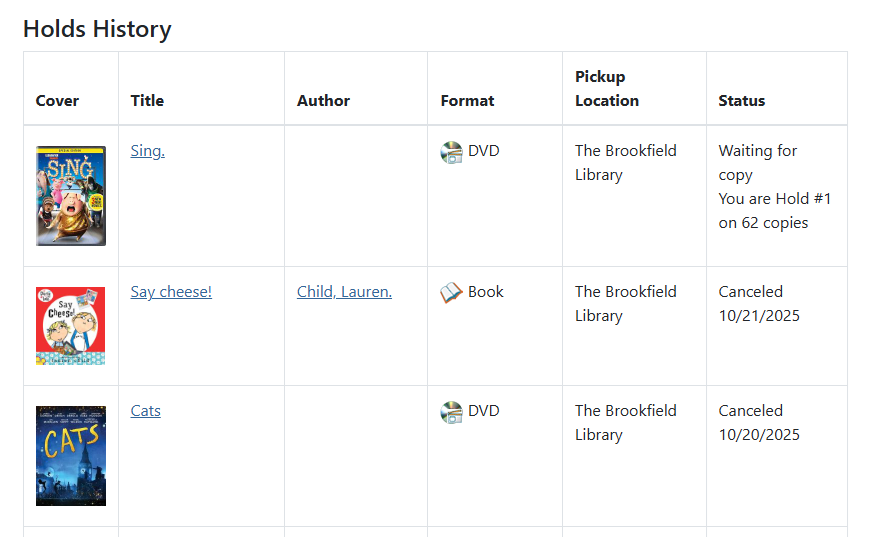This screenshot has width=870, height=537.
Task: Click the Format column header
Action: 467,101
